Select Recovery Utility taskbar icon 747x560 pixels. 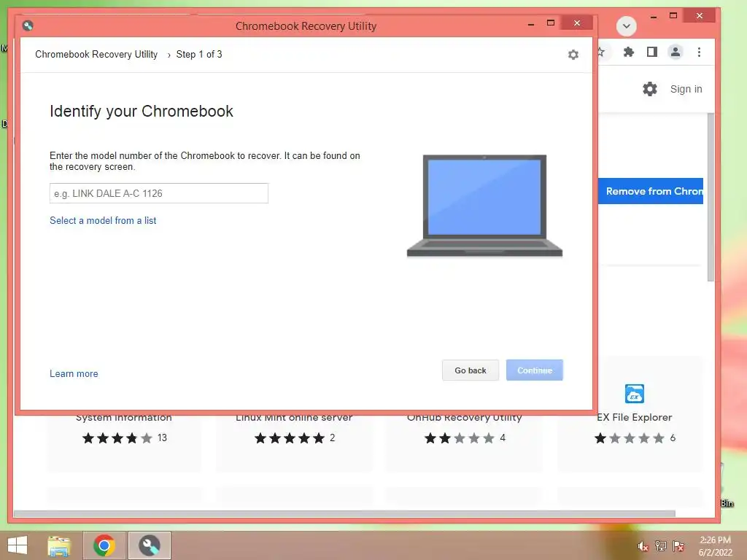coord(149,545)
